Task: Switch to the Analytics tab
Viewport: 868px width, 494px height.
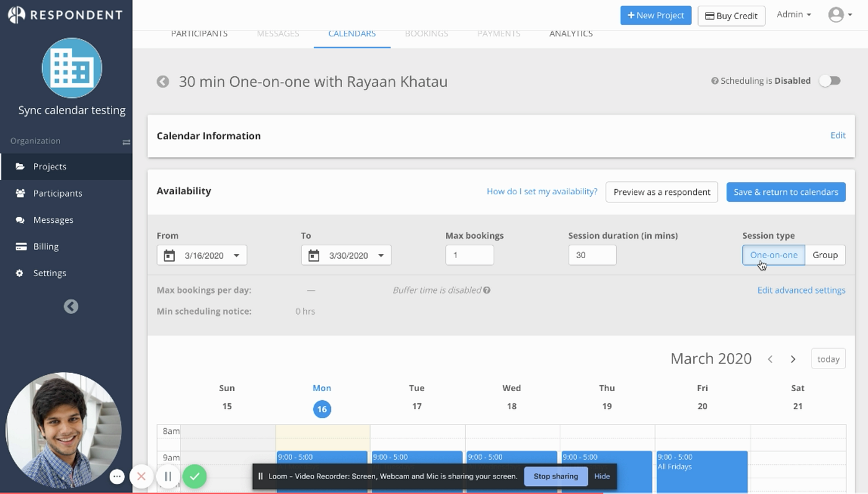Action: tap(570, 34)
